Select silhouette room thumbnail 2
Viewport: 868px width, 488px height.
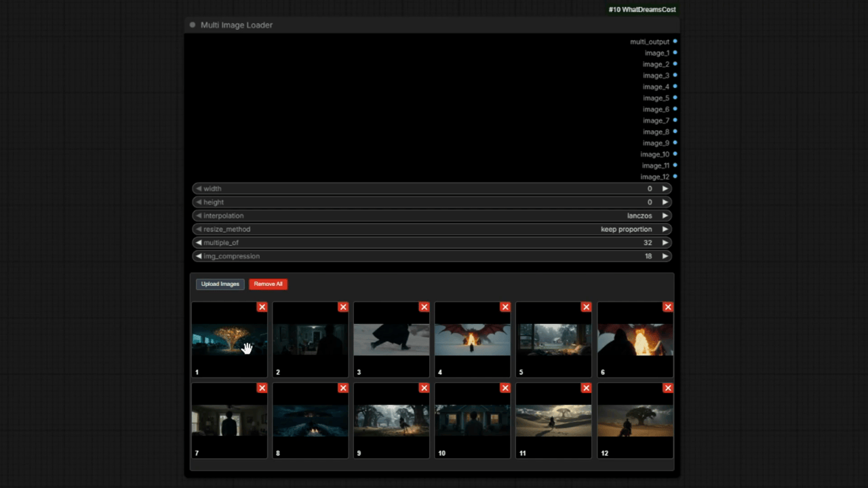tap(311, 340)
